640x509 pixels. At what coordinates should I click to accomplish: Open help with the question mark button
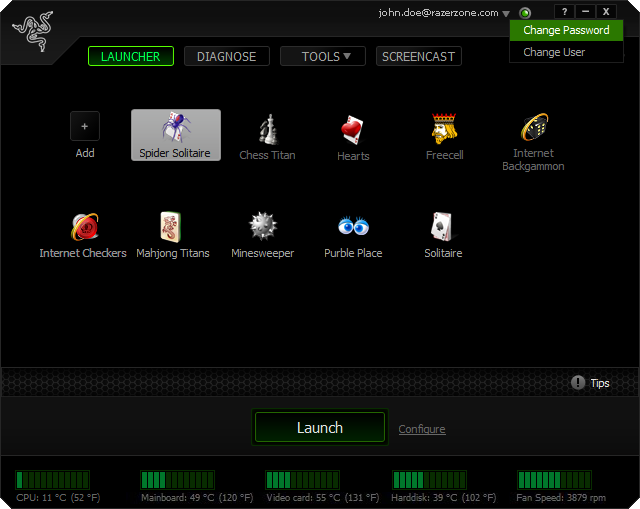click(x=564, y=12)
